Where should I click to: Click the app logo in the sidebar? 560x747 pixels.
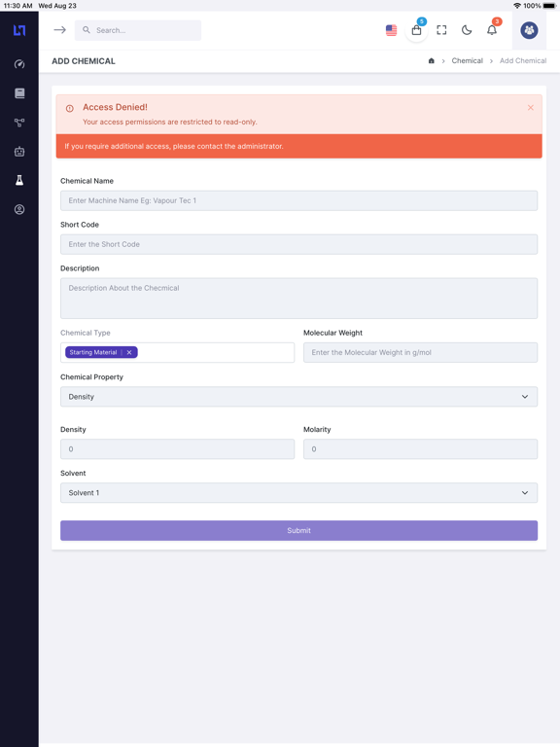point(19,30)
